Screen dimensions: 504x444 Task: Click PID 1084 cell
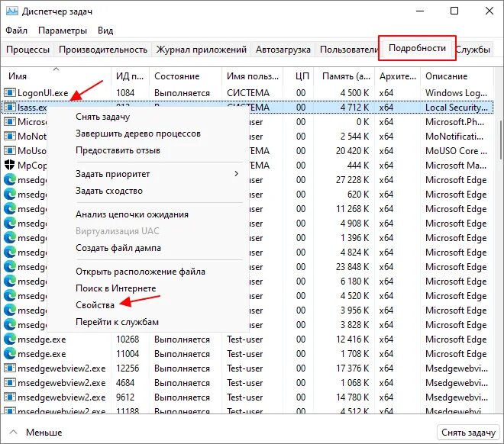coord(125,93)
